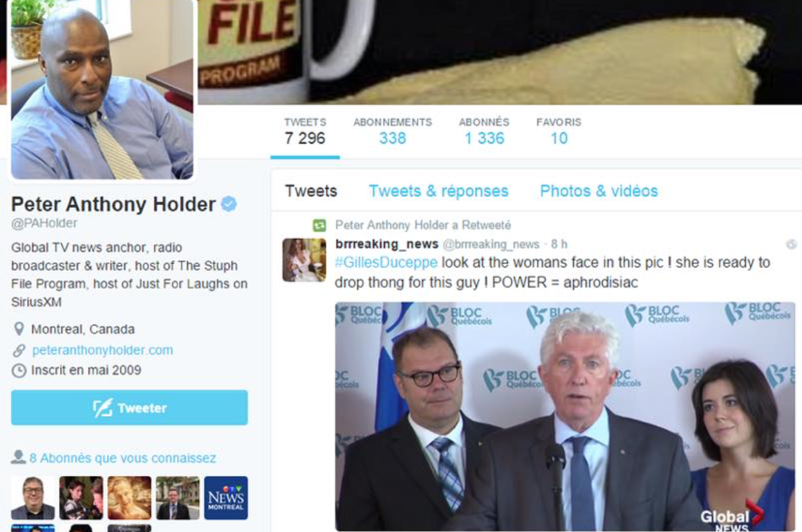Select the Tweets timeline tab
This screenshot has height=532, width=802.
pyautogui.click(x=311, y=191)
